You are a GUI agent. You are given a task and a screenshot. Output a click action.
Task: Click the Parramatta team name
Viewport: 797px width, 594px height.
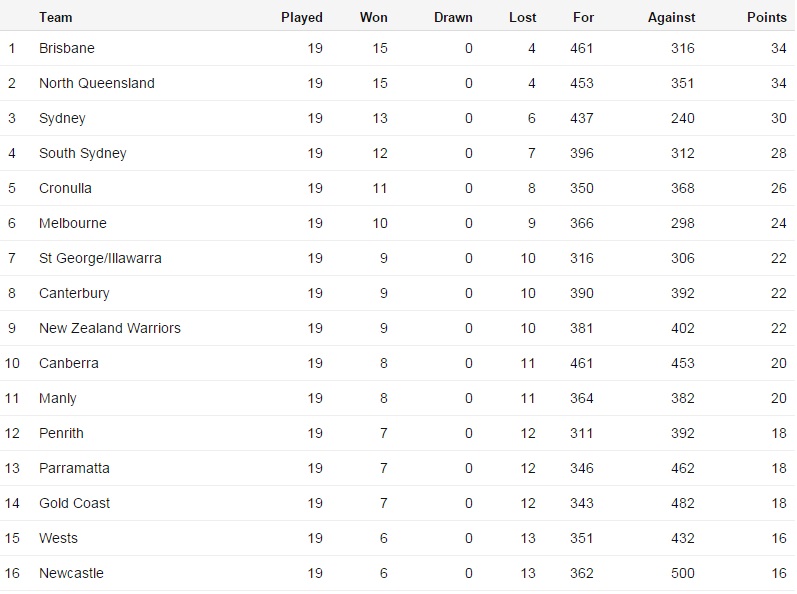pyautogui.click(x=74, y=468)
